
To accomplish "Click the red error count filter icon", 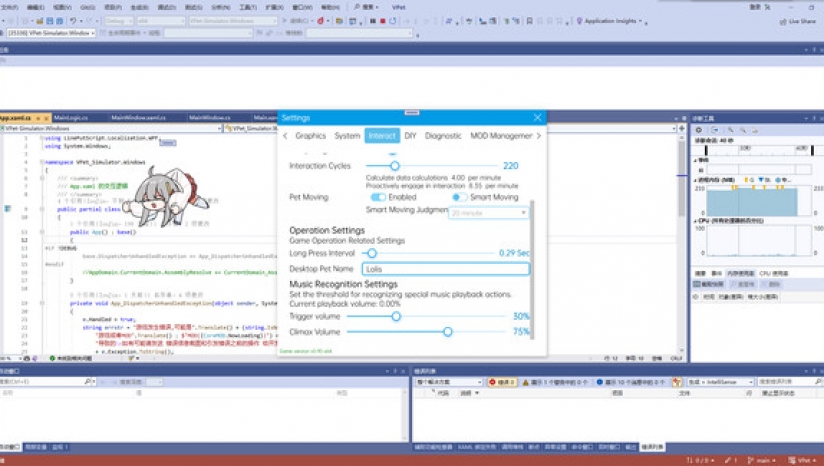I will tap(492, 382).
